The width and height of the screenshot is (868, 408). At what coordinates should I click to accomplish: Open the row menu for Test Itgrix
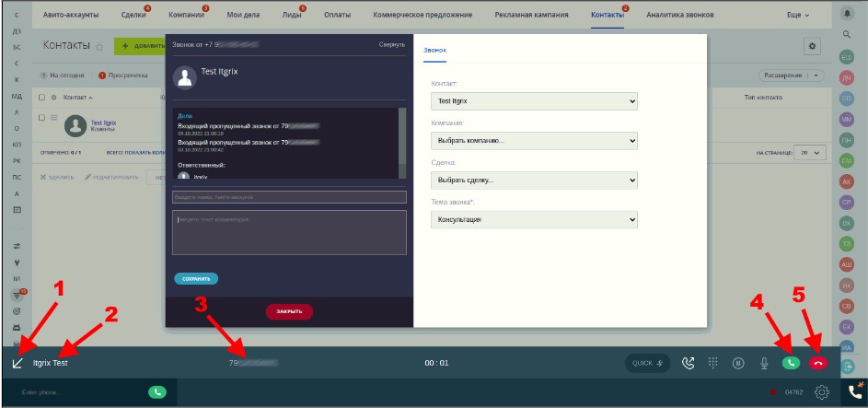[54, 117]
